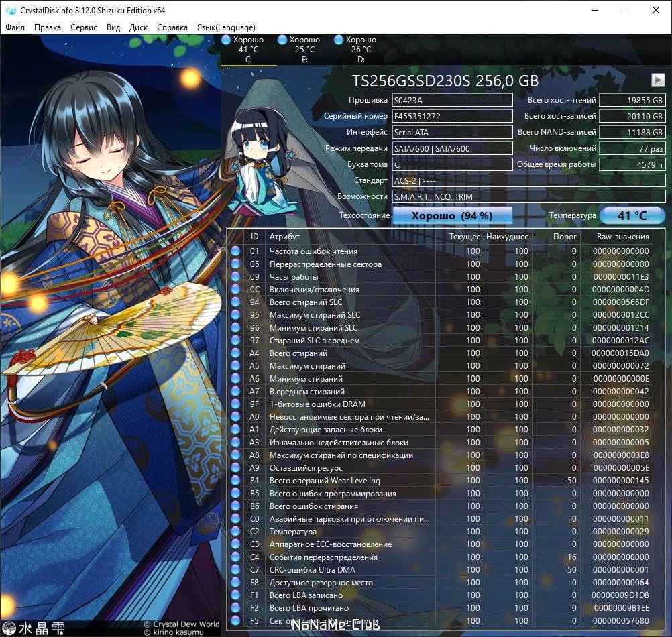Click the next disk arrow button
This screenshot has height=637, width=672.
658,80
